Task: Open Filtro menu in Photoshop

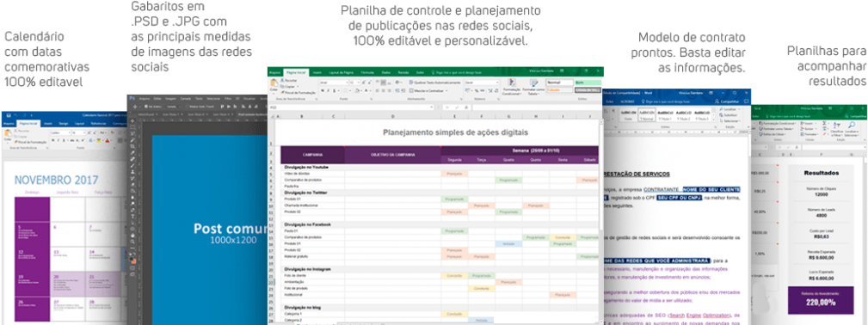Action: pos(227,99)
